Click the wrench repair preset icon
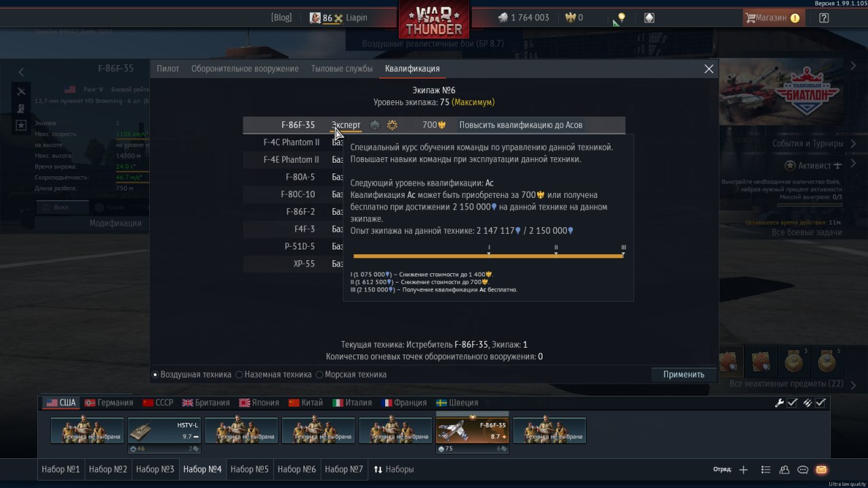This screenshot has height=488, width=868. pyautogui.click(x=780, y=403)
